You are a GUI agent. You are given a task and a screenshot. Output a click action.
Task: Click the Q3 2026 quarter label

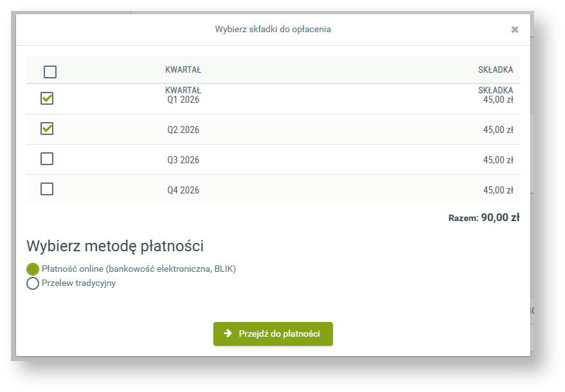(x=183, y=160)
